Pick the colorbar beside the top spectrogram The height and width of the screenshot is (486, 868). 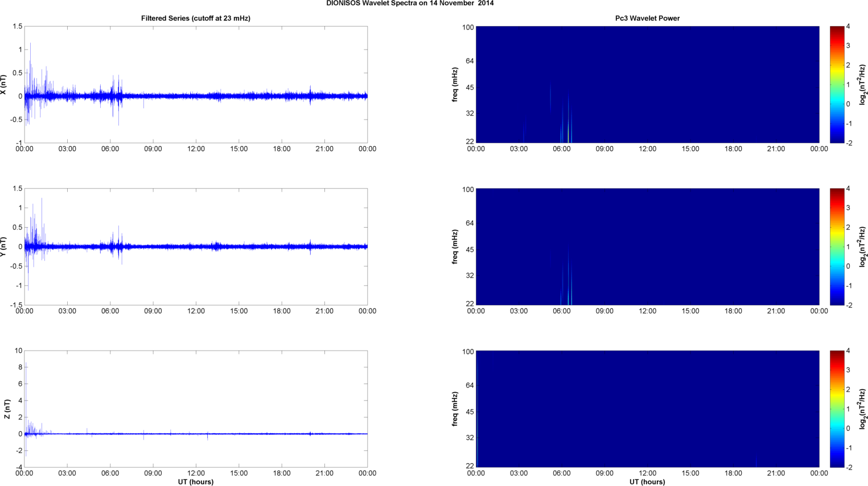tap(837, 85)
